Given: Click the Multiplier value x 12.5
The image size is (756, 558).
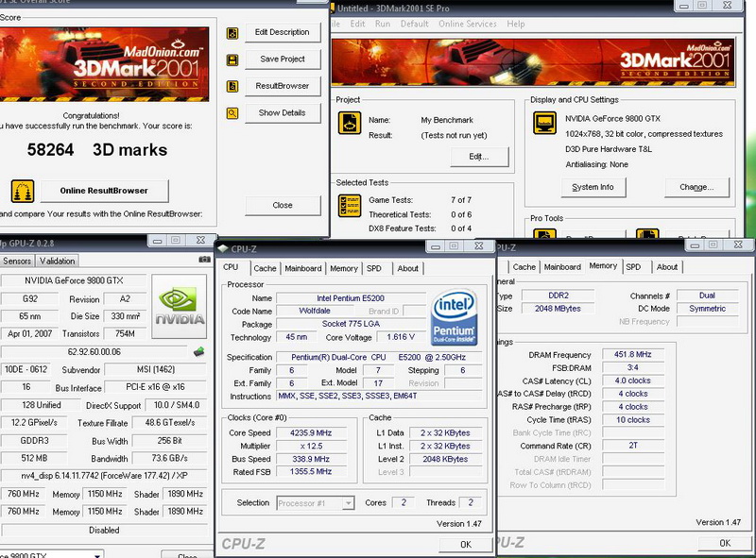Looking at the screenshot, I should 311,446.
